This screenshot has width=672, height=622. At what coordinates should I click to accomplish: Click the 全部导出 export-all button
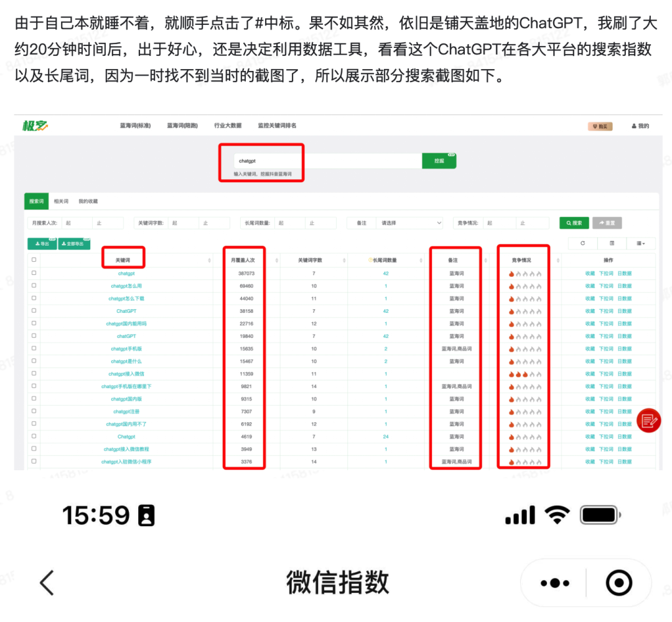click(73, 243)
